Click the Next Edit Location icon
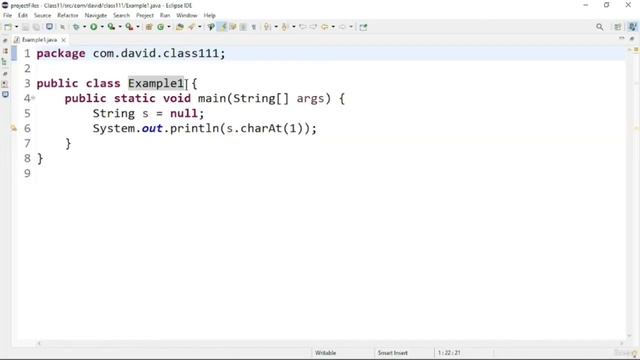The height and width of the screenshot is (360, 640). click(x=313, y=27)
